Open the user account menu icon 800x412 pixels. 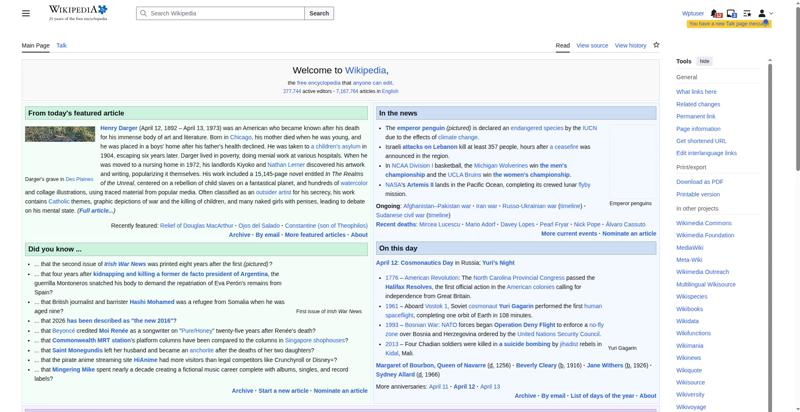(x=762, y=13)
